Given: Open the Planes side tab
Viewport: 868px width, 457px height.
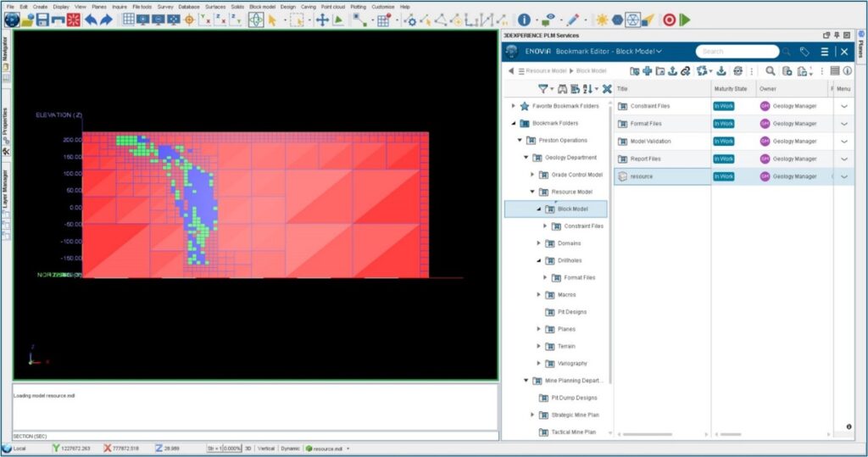Looking at the screenshot, I should pyautogui.click(x=861, y=46).
